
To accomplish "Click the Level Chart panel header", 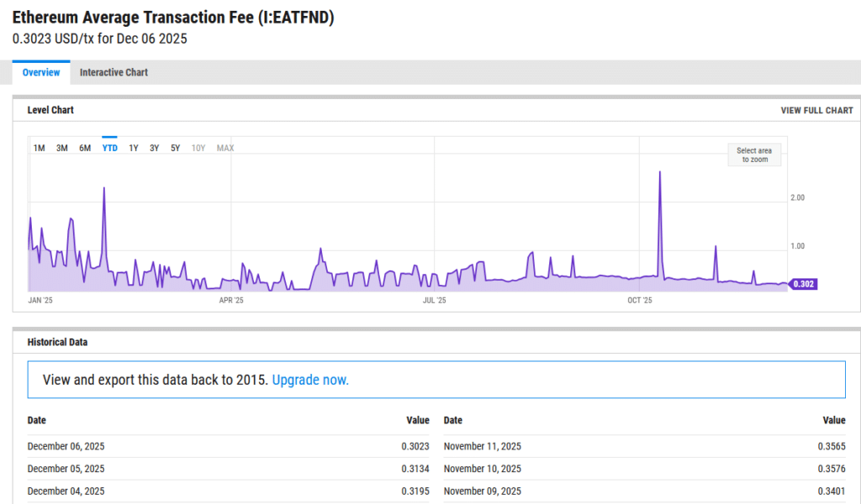I will pyautogui.click(x=49, y=110).
